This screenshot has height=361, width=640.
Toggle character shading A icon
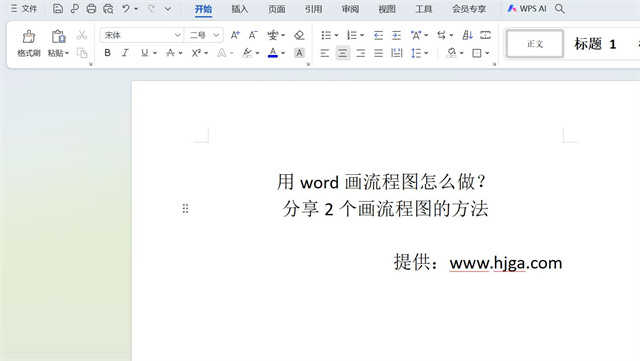click(x=299, y=53)
